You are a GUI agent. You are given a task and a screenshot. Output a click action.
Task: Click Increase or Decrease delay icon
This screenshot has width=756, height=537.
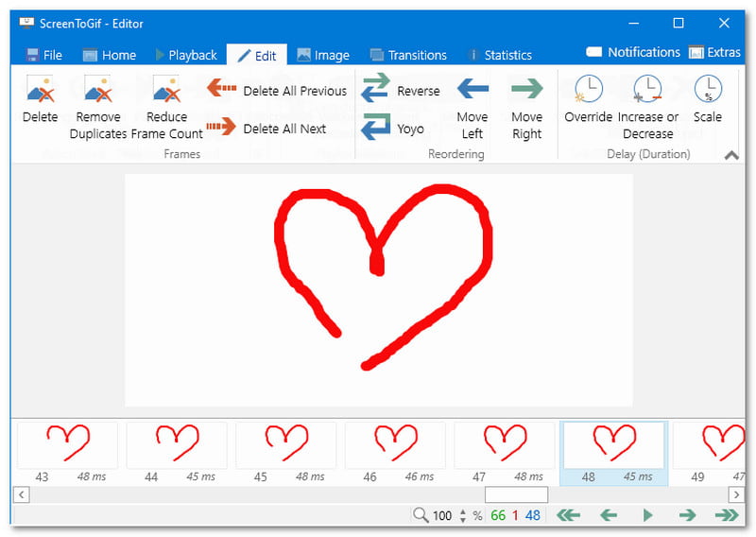pos(647,90)
